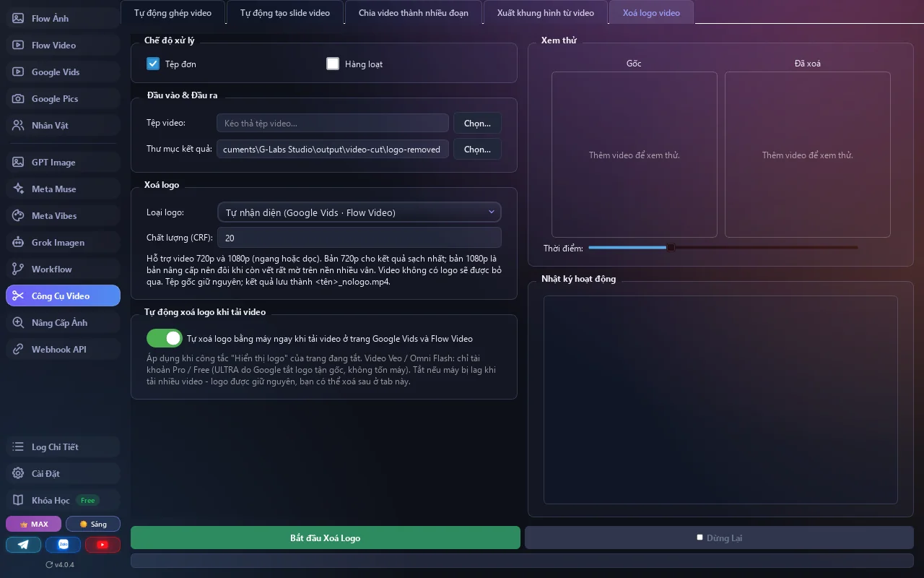The height and width of the screenshot is (578, 924).
Task: Open the Log Chi Tiết list icon
Action: click(18, 447)
